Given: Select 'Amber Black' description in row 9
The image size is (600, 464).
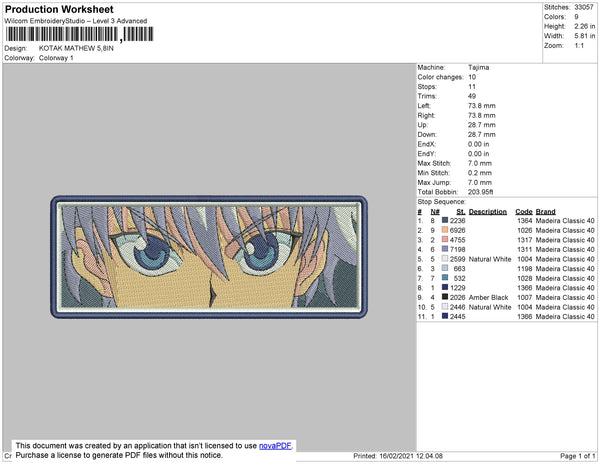Looking at the screenshot, I should [488, 297].
